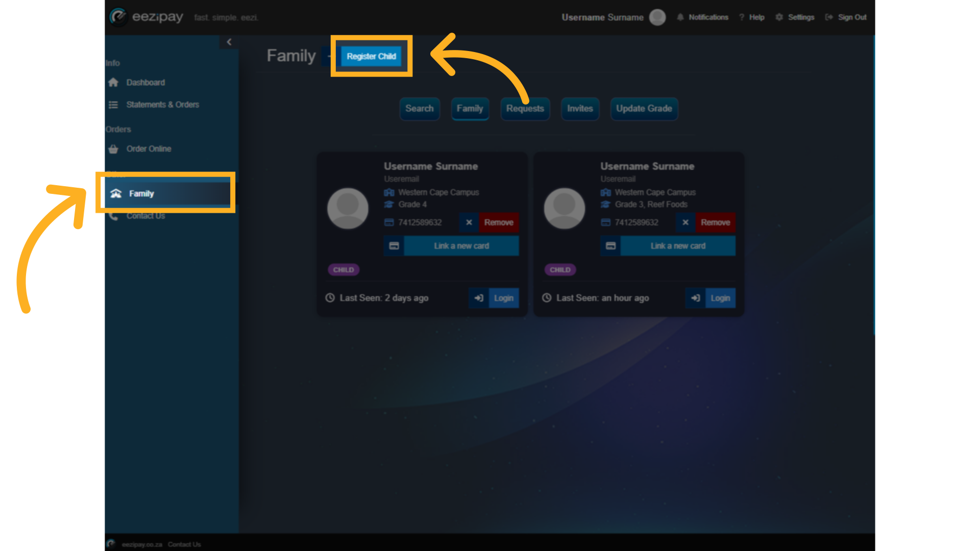Click the settings gear icon
The height and width of the screenshot is (551, 980).
(779, 17)
